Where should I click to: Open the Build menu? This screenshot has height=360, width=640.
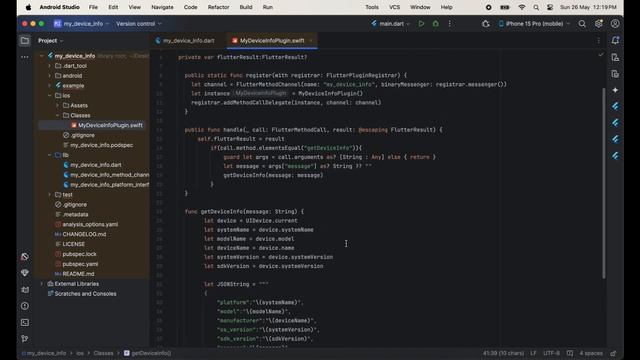tap(246, 7)
